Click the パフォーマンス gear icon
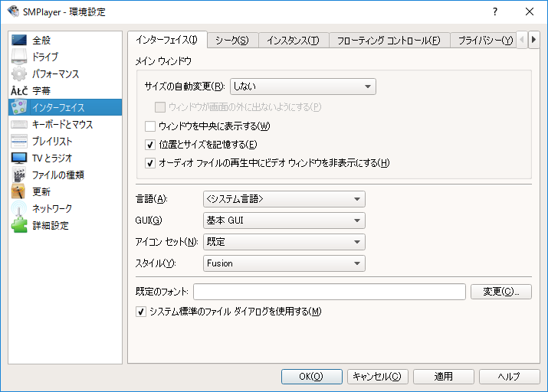 (19, 73)
